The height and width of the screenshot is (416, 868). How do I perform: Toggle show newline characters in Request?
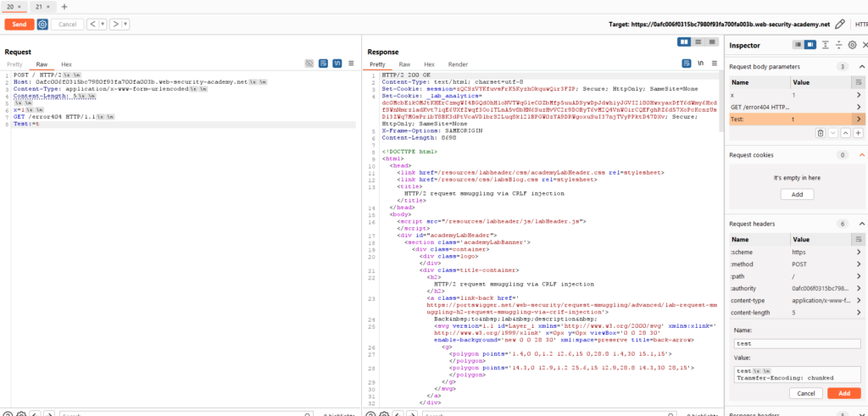(x=337, y=64)
